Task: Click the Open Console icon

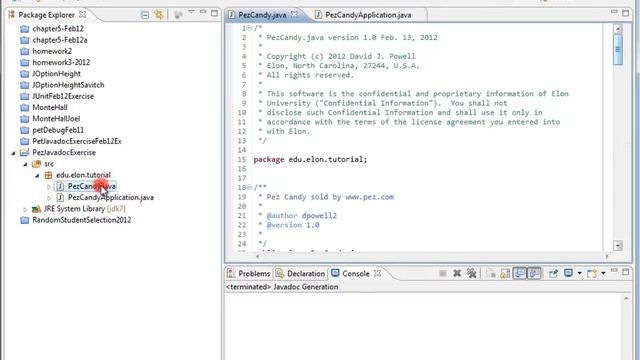Action: click(591, 273)
